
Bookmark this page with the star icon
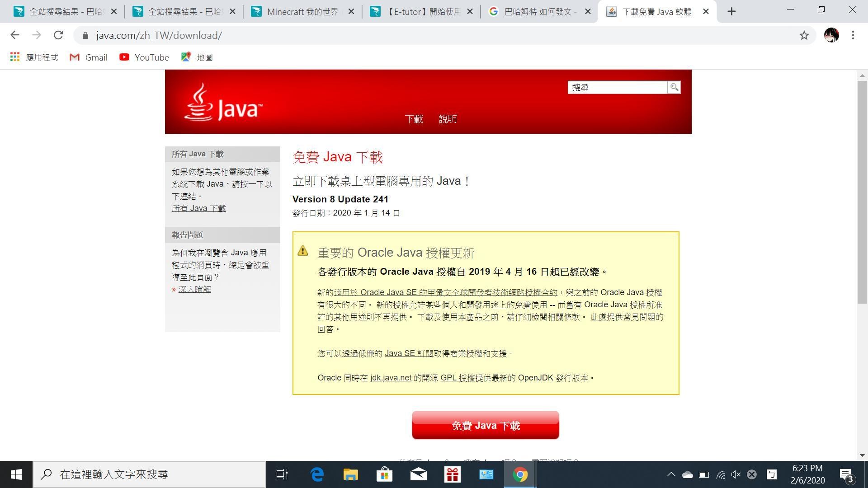point(804,35)
